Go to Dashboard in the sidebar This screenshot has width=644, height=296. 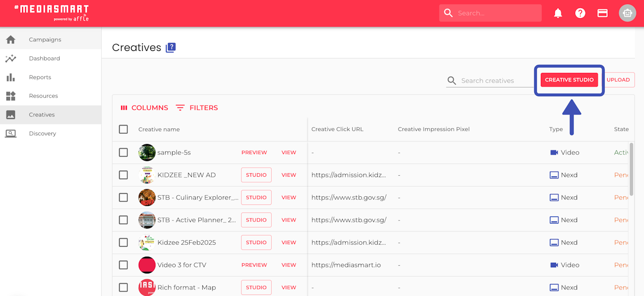click(50, 58)
